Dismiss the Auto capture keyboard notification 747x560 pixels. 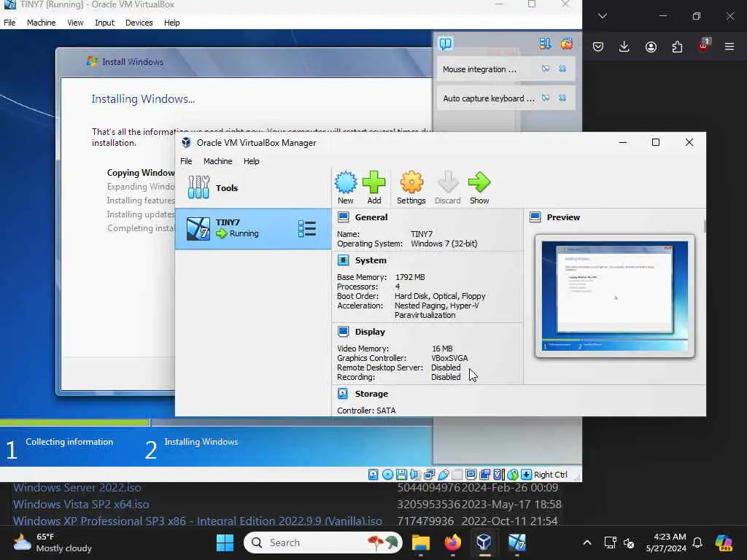[x=562, y=98]
